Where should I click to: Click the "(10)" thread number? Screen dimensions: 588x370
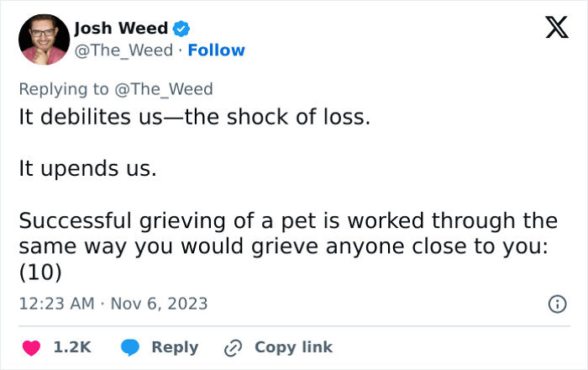pyautogui.click(x=41, y=273)
